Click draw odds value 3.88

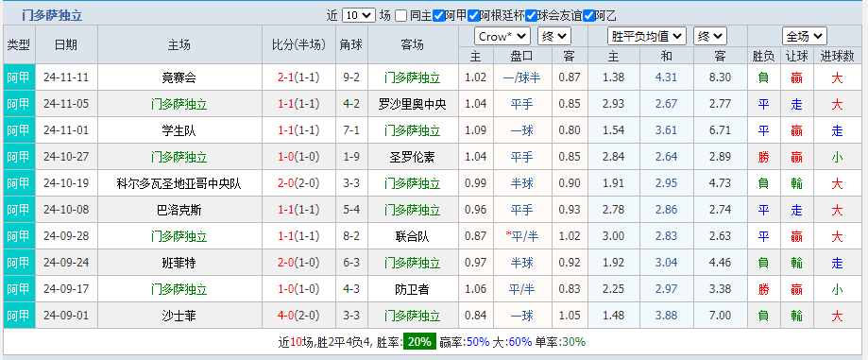click(x=666, y=316)
